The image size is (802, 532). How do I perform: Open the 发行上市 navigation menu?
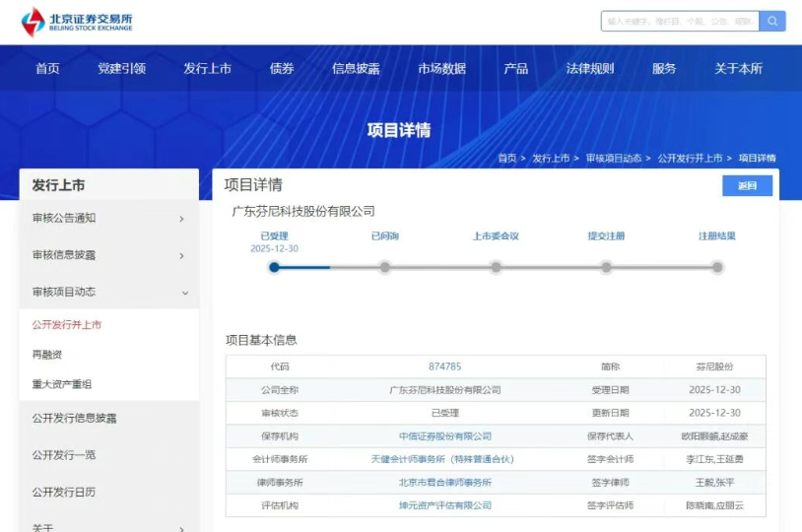click(x=207, y=68)
